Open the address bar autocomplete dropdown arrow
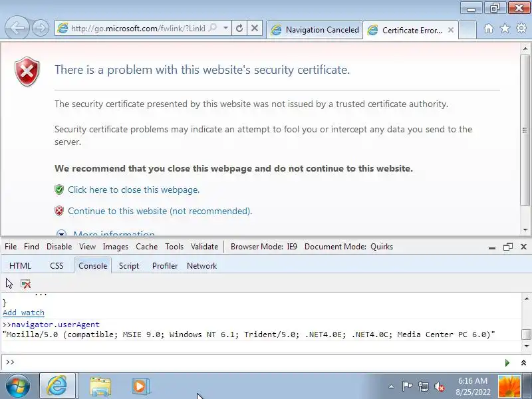Screen dimensions: 532x399 [225, 28]
